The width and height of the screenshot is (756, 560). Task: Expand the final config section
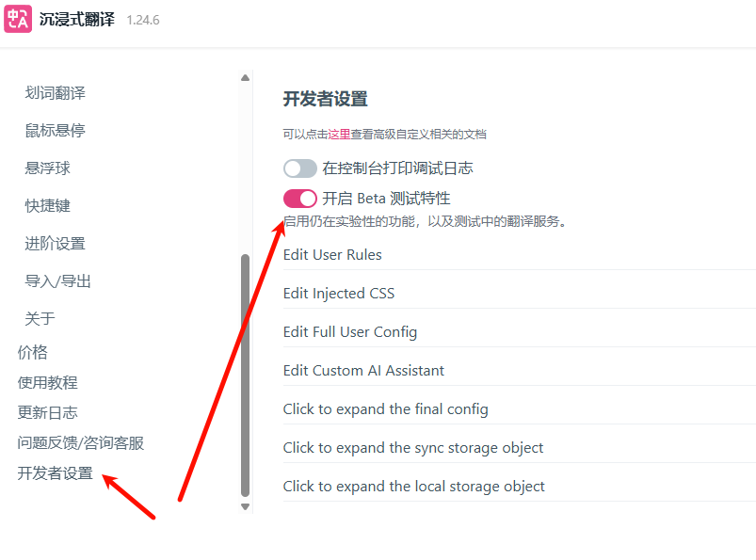pos(385,409)
